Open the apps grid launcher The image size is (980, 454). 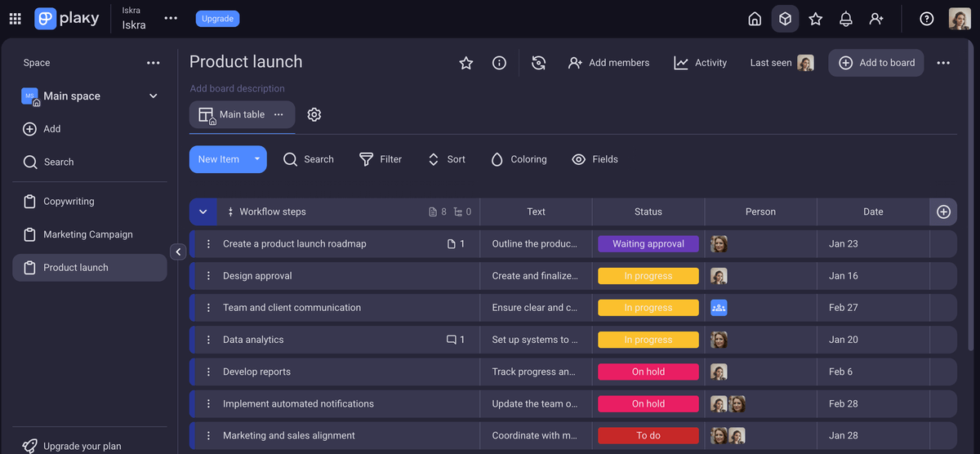pos(15,19)
